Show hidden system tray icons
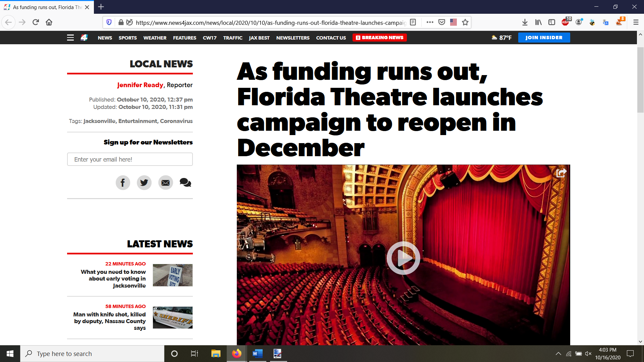The height and width of the screenshot is (362, 644). 558,354
